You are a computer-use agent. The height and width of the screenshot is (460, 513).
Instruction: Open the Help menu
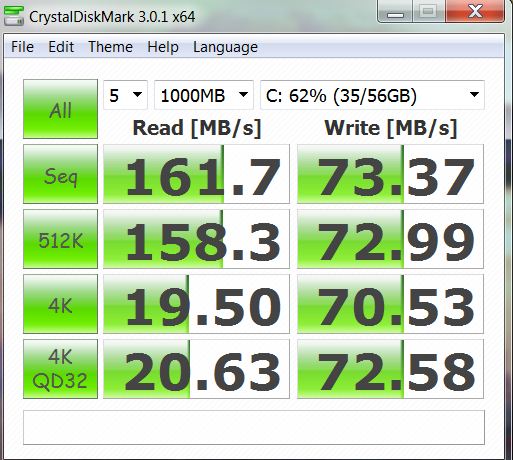pyautogui.click(x=163, y=47)
